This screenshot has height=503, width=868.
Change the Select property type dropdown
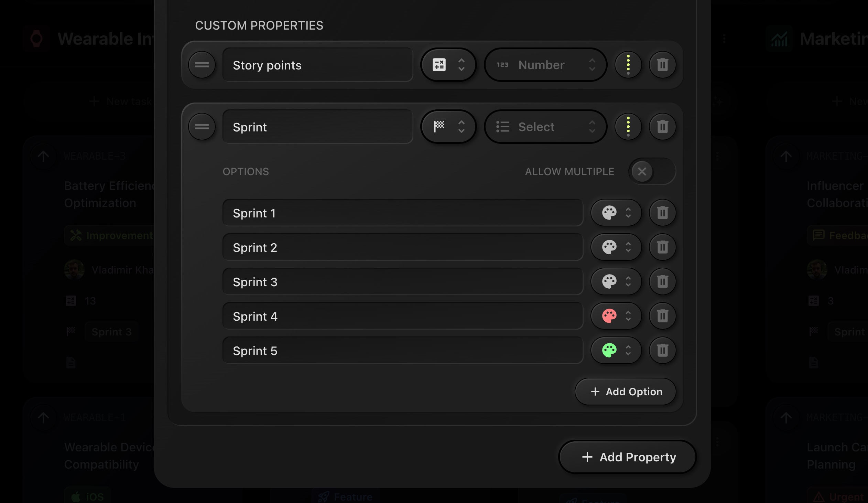[545, 127]
